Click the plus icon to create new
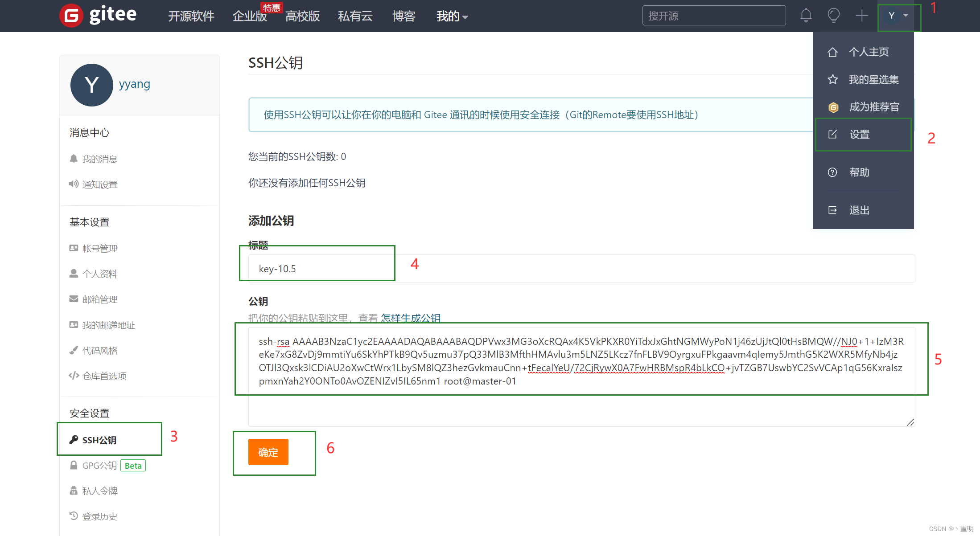Screen dimensions: 980x536 click(862, 16)
